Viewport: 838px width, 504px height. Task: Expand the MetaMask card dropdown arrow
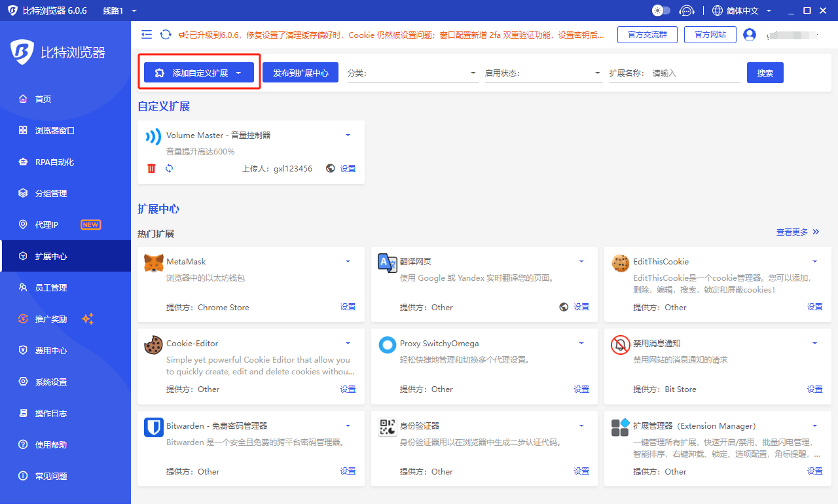pyautogui.click(x=348, y=261)
